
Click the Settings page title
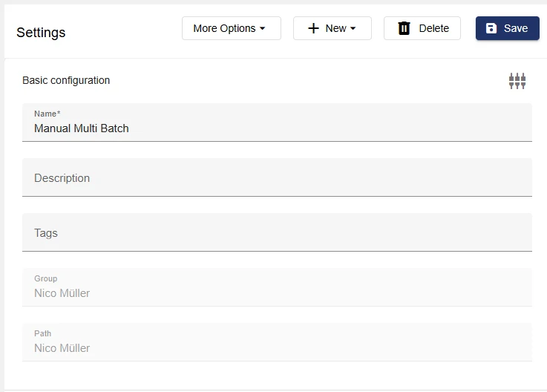coord(41,33)
